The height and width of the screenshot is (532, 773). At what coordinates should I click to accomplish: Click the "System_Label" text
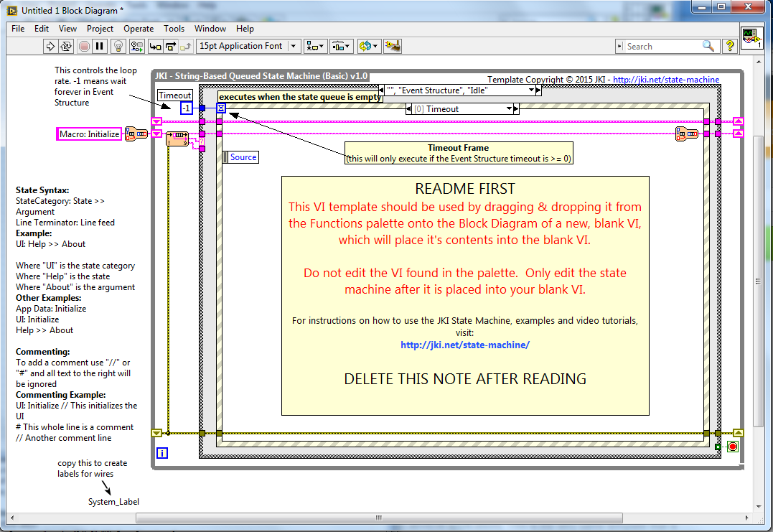pos(113,501)
